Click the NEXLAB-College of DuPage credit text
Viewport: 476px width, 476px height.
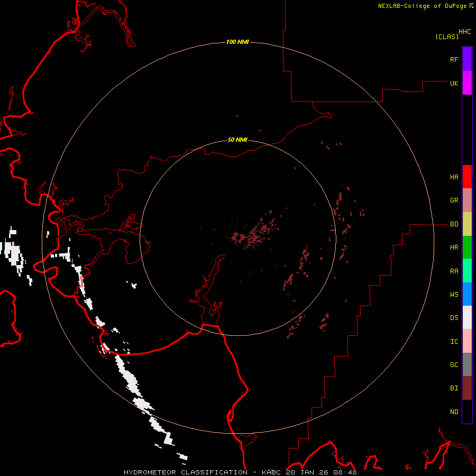422,6
